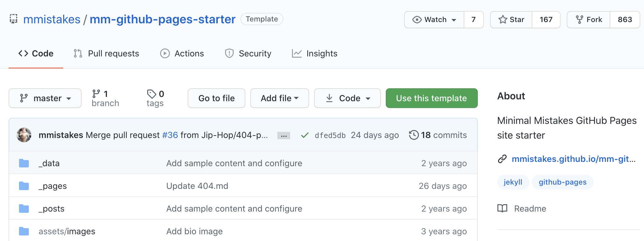View the 18 commits history

(x=438, y=135)
